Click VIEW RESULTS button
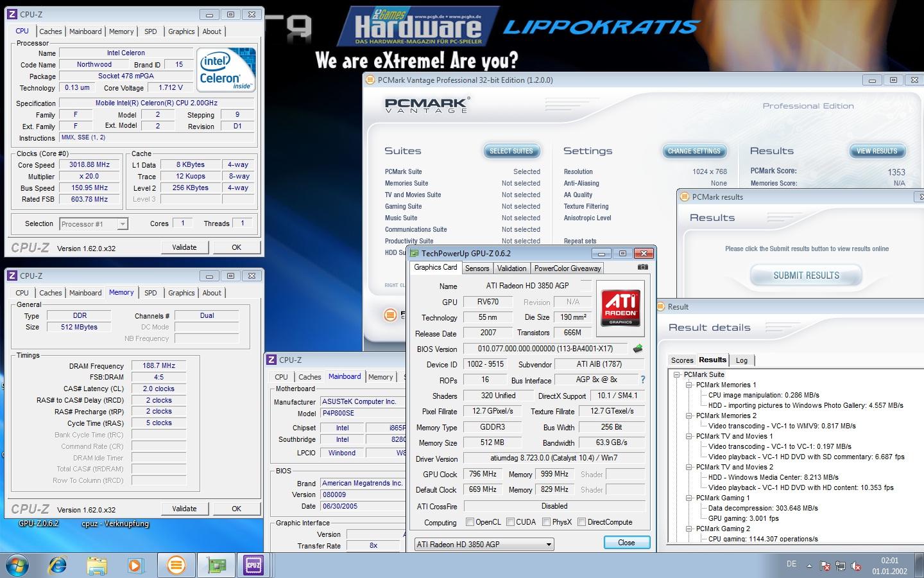Screen dimensions: 924x578 click(x=877, y=151)
